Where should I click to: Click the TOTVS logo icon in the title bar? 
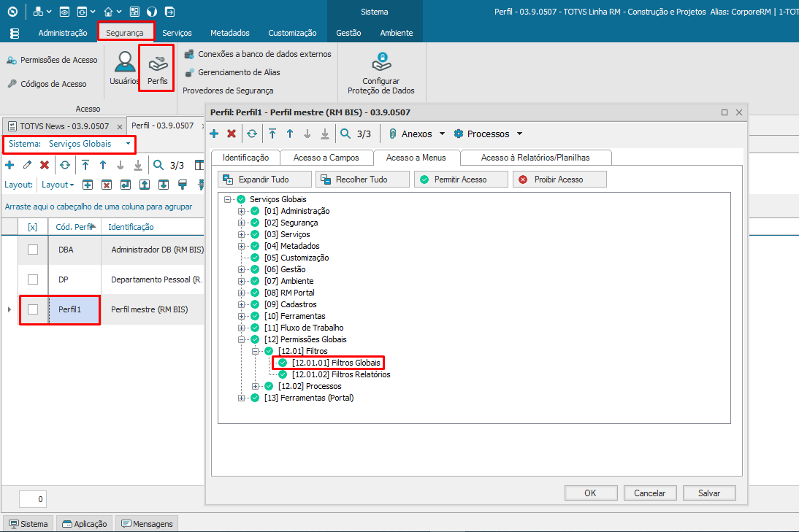click(12, 11)
